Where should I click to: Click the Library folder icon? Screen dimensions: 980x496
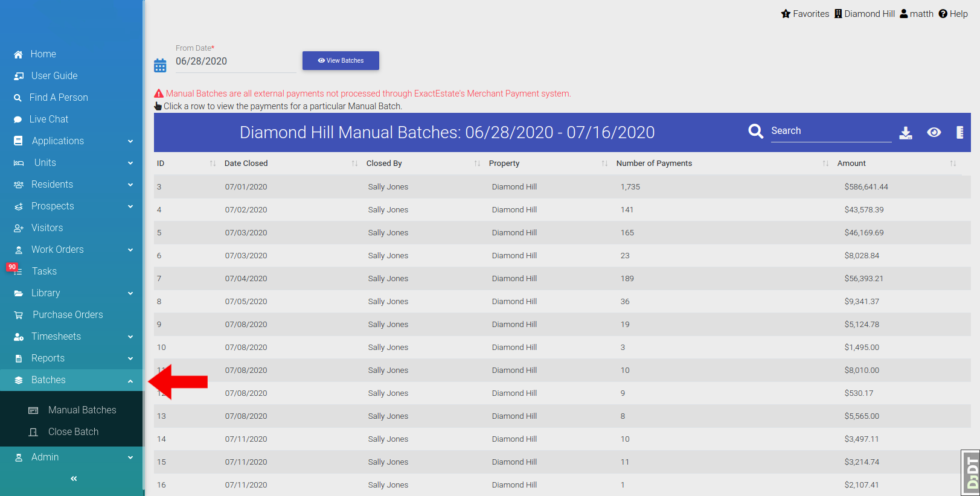[19, 293]
